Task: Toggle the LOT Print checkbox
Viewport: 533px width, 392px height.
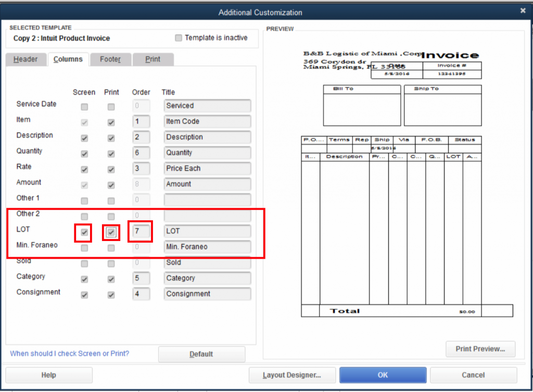Action: pyautogui.click(x=111, y=232)
